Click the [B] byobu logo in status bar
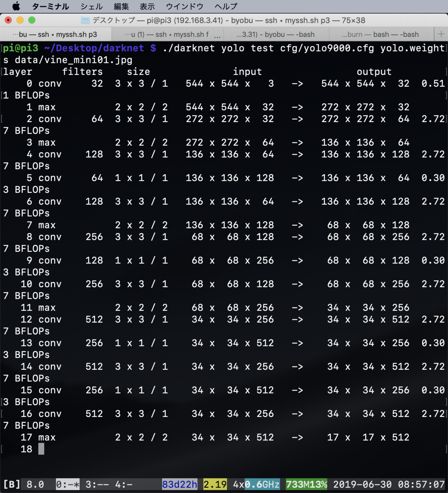448x493 pixels. [12, 484]
